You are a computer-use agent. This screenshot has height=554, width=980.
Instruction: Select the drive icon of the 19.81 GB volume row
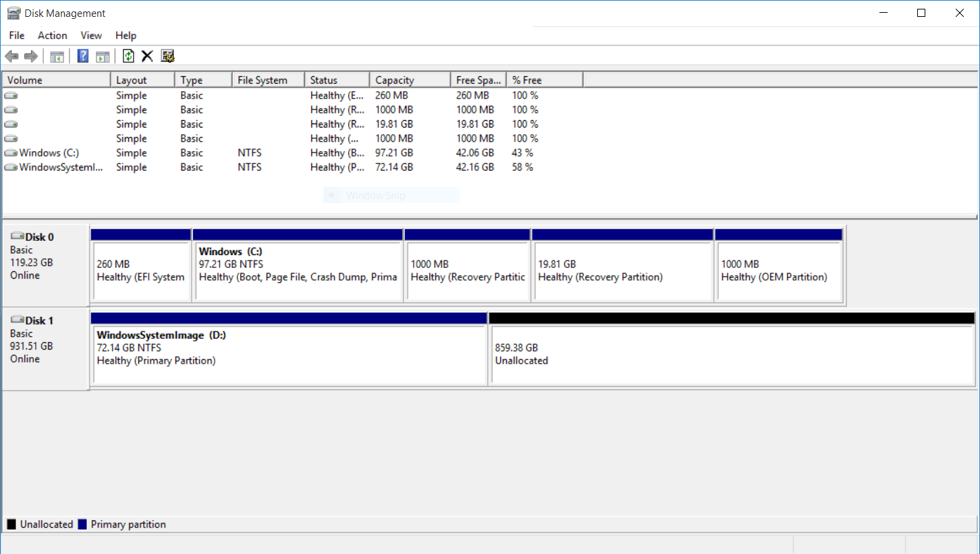[x=11, y=124]
